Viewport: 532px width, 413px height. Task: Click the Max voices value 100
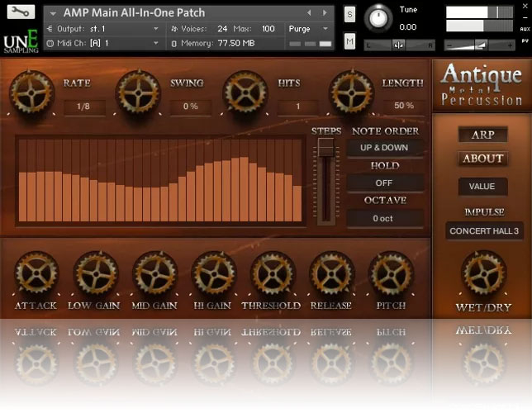[268, 29]
